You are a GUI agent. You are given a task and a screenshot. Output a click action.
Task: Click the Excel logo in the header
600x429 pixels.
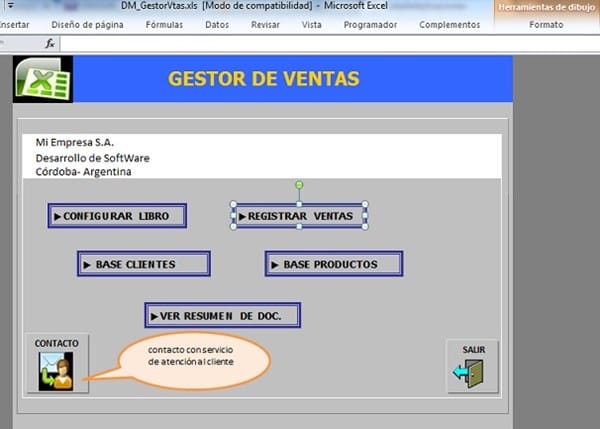tap(43, 79)
